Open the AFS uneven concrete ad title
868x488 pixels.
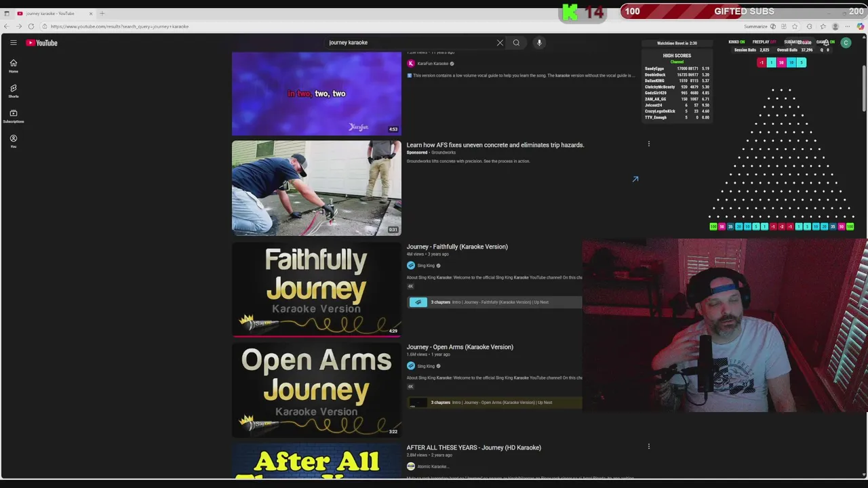point(495,145)
